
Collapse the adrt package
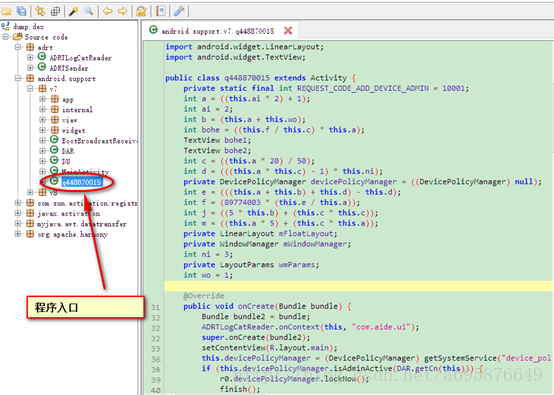click(x=18, y=47)
